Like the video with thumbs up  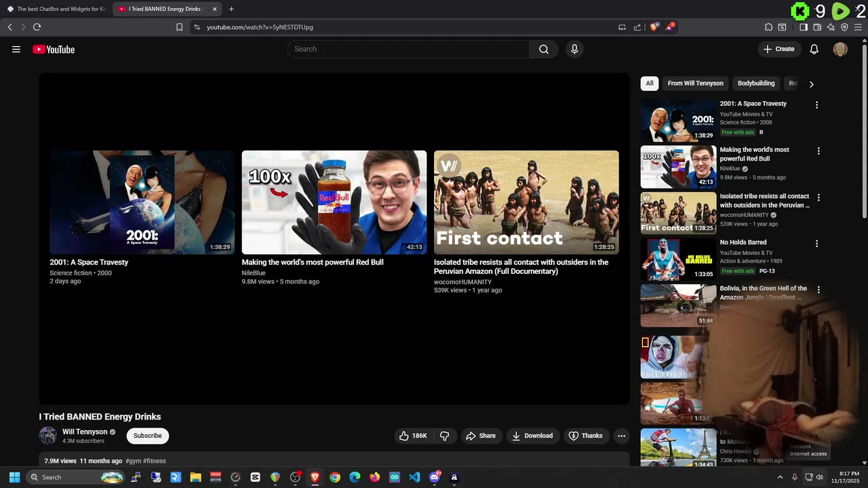coord(413,436)
